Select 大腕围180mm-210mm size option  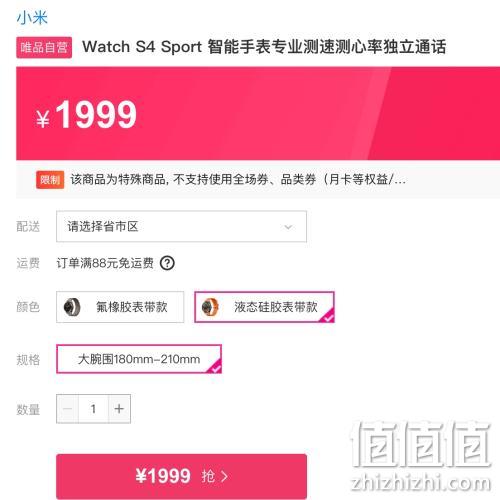point(139,359)
